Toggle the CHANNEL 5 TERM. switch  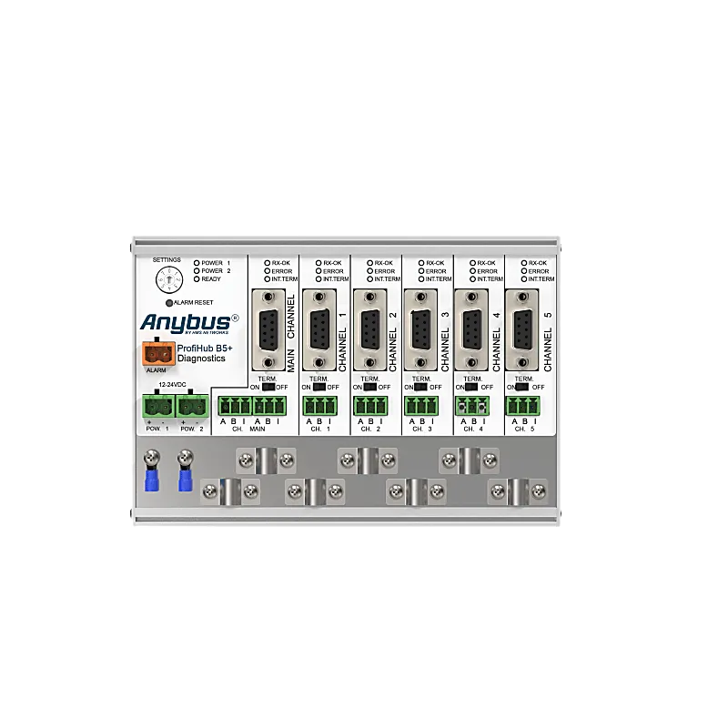pos(522,388)
